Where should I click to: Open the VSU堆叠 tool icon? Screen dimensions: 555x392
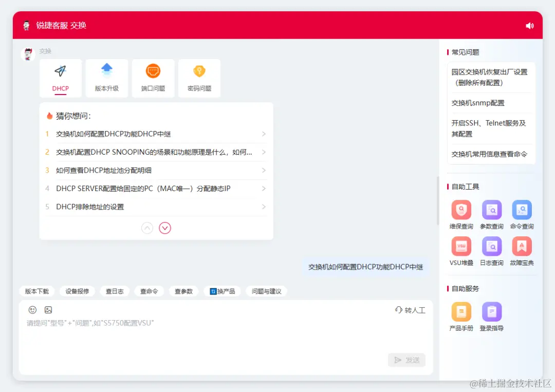[x=461, y=246]
